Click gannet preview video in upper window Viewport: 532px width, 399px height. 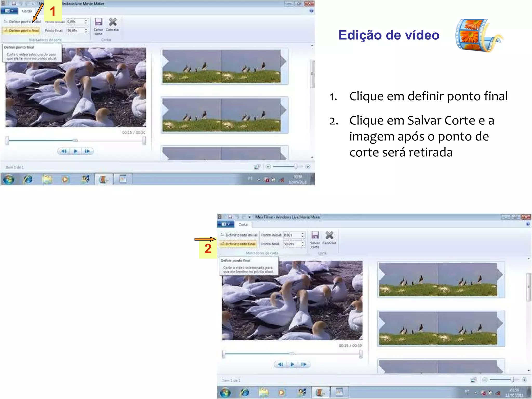pos(76,87)
